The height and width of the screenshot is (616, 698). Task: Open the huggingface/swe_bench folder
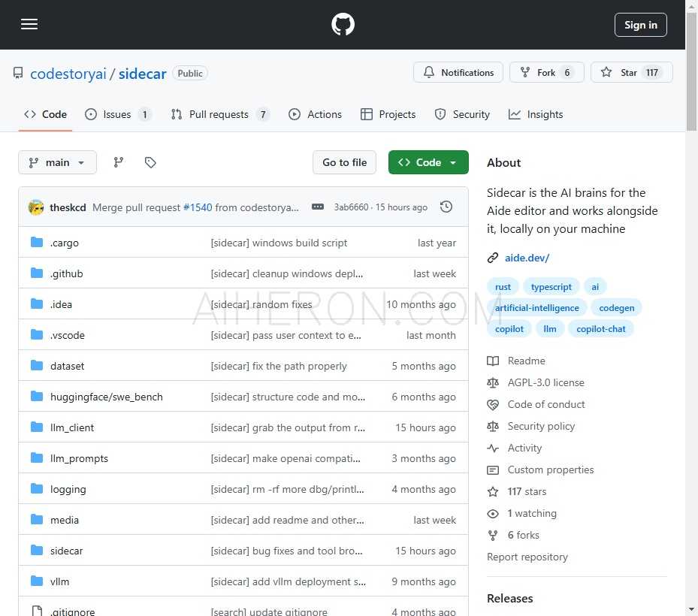click(107, 397)
